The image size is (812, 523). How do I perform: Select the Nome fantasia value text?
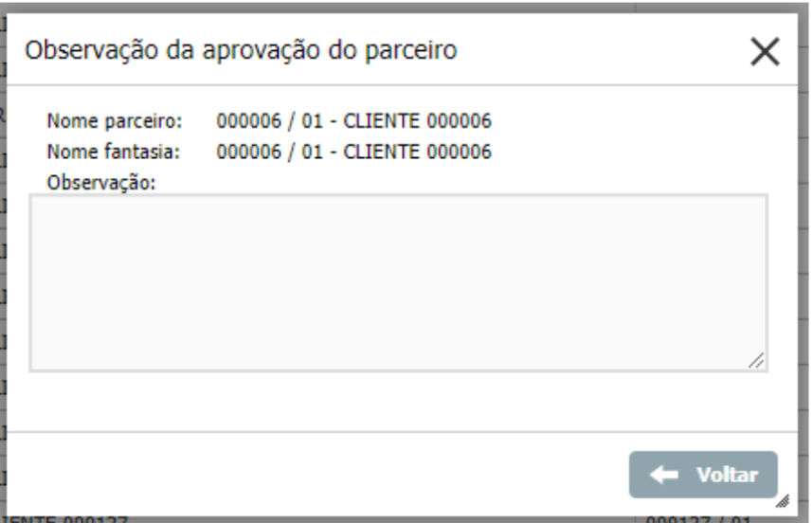tap(353, 152)
